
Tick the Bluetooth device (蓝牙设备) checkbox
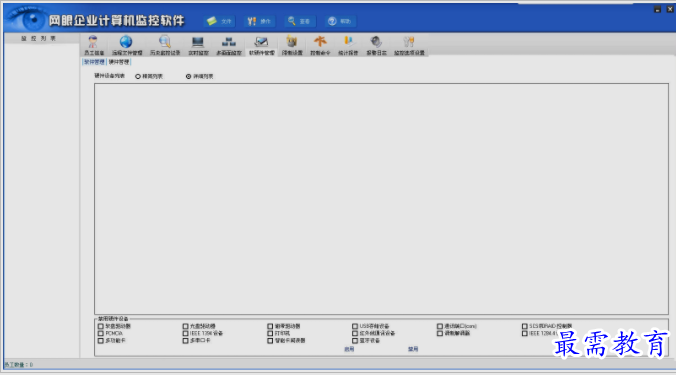355,341
